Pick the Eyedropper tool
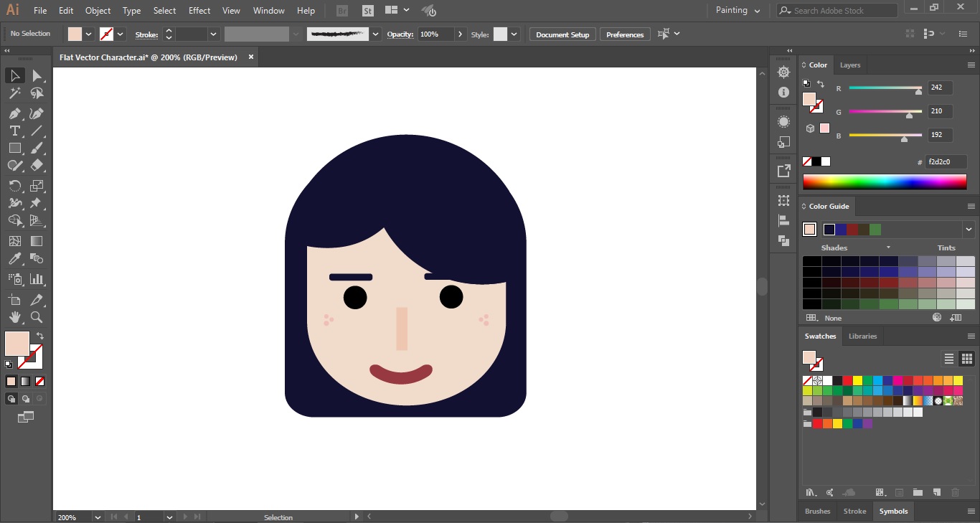 (15, 258)
